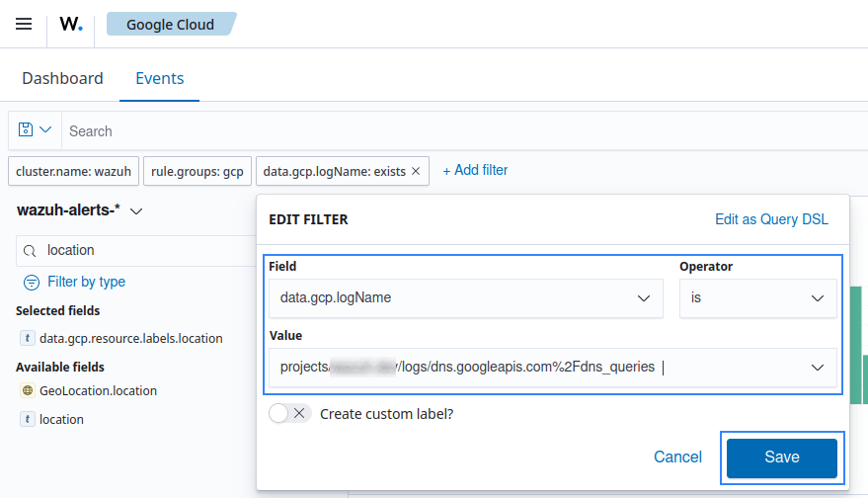Click the Filter by type icon
The width and height of the screenshot is (868, 498).
pyautogui.click(x=32, y=282)
